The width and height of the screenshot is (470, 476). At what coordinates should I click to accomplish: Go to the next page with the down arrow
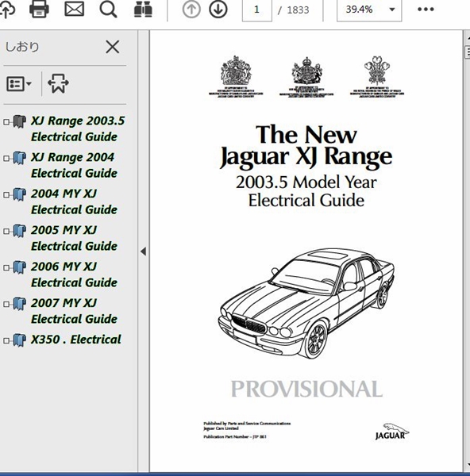(x=218, y=10)
